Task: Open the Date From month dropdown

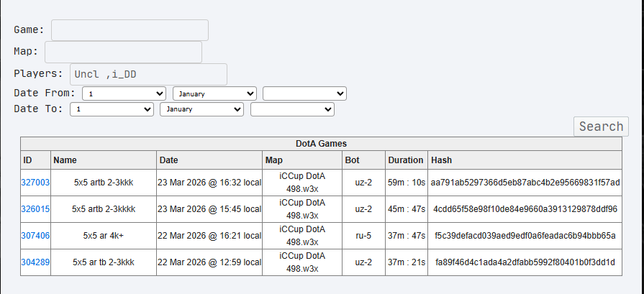Action: tap(214, 93)
